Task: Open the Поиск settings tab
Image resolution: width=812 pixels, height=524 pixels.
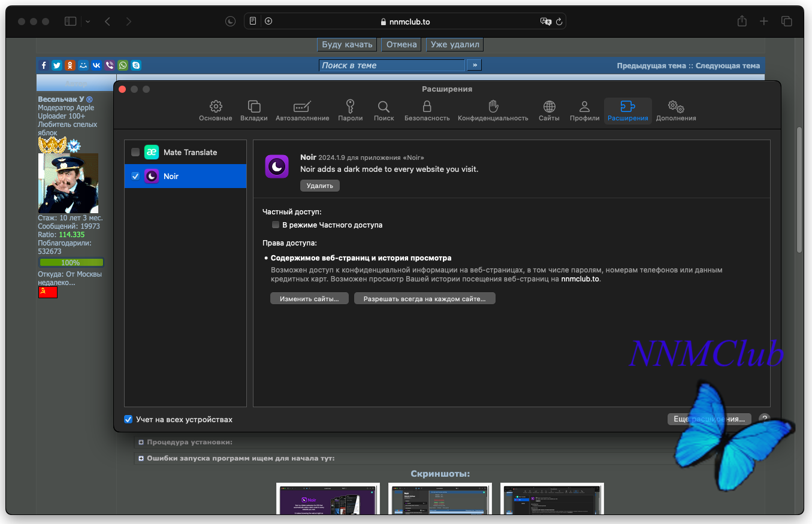Action: pyautogui.click(x=384, y=111)
